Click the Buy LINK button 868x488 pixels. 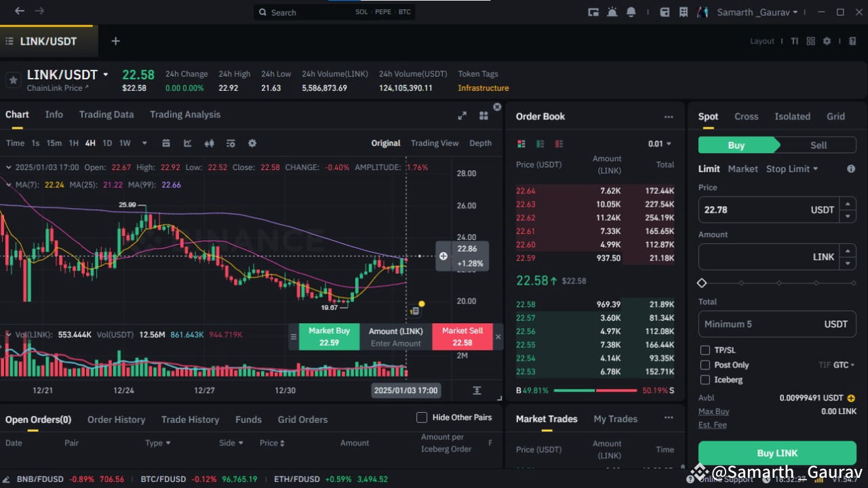pyautogui.click(x=777, y=453)
